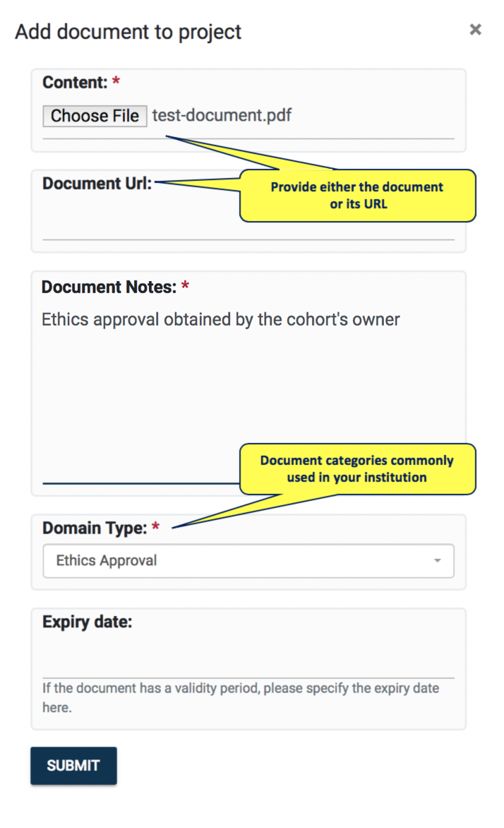Click the Document Notes label
This screenshot has width=504, height=828.
108,287
